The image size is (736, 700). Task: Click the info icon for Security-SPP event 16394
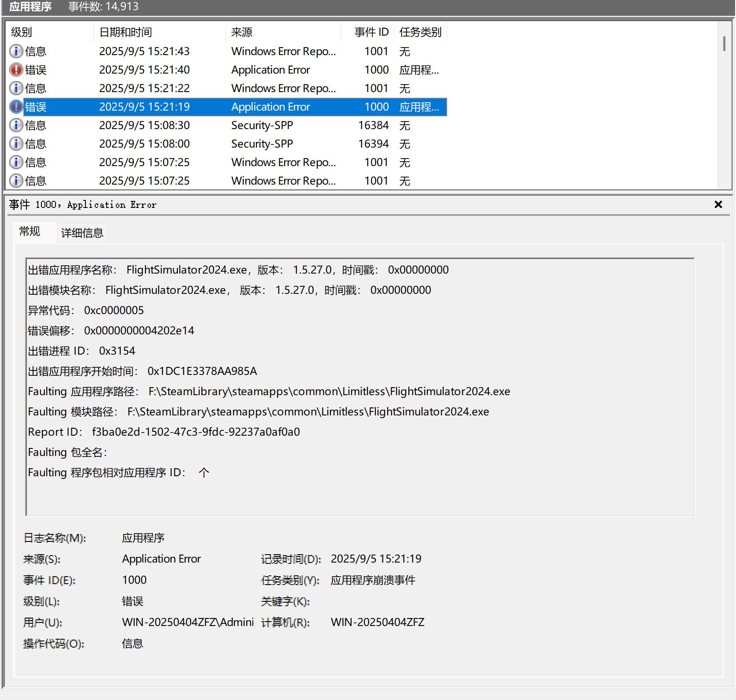pos(16,144)
